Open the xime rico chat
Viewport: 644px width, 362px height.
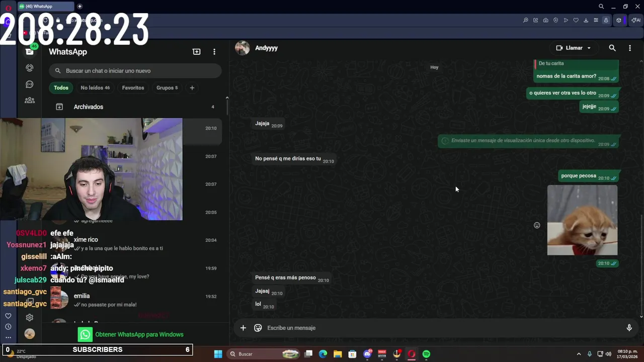click(x=135, y=243)
